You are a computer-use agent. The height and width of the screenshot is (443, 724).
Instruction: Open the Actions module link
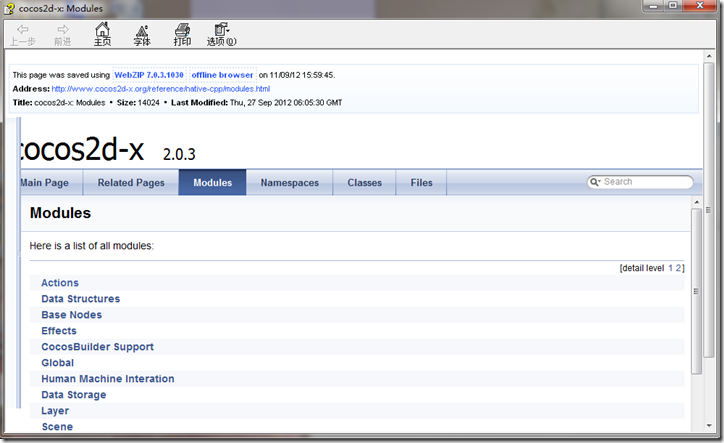pyautogui.click(x=59, y=283)
